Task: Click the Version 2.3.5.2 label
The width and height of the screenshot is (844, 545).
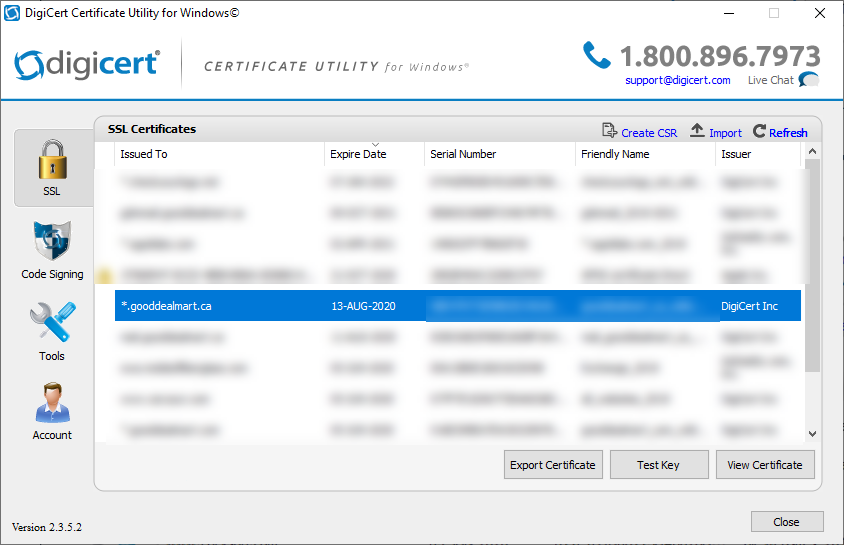Action: pos(47,527)
